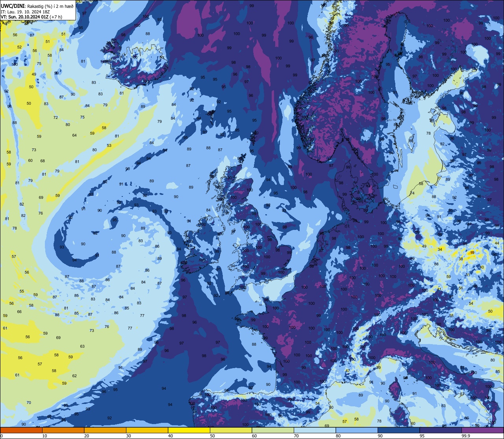
Task: Click the humidity value '38' on the map
Action: pos(461,259)
